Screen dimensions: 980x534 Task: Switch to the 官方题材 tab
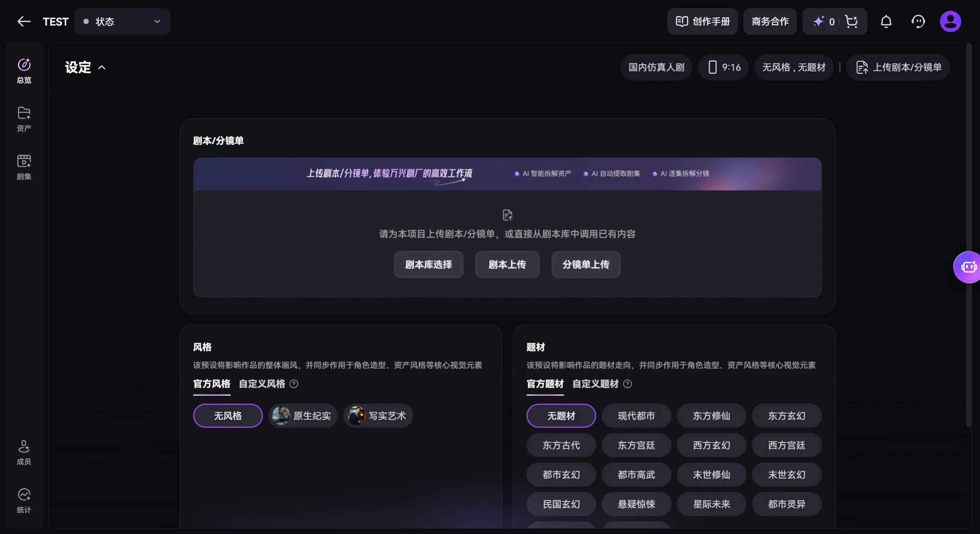(545, 384)
